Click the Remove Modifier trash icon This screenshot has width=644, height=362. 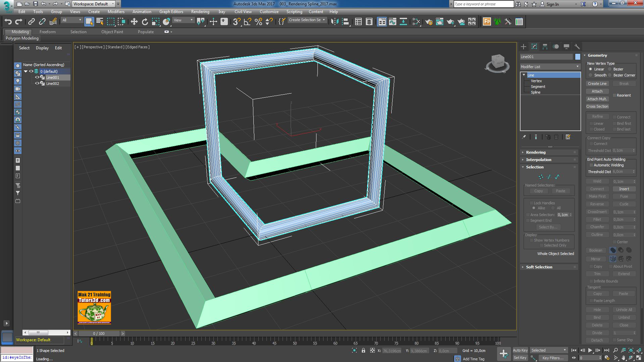(x=556, y=137)
